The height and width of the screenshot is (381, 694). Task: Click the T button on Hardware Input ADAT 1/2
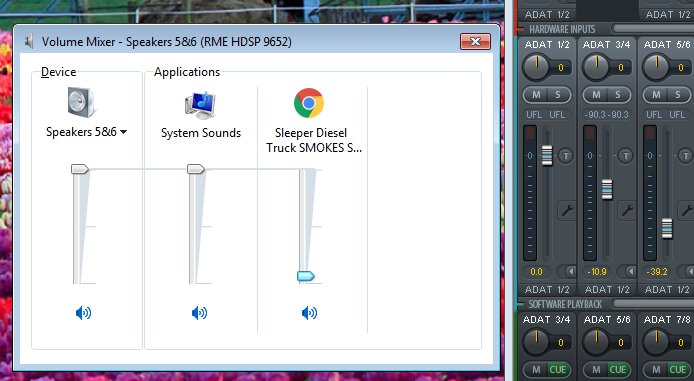(565, 155)
